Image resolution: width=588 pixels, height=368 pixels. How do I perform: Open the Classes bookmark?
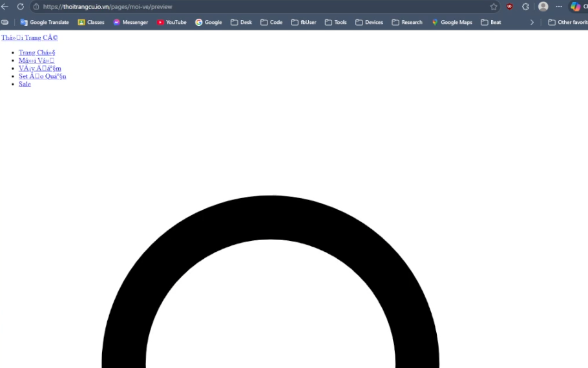coord(91,22)
